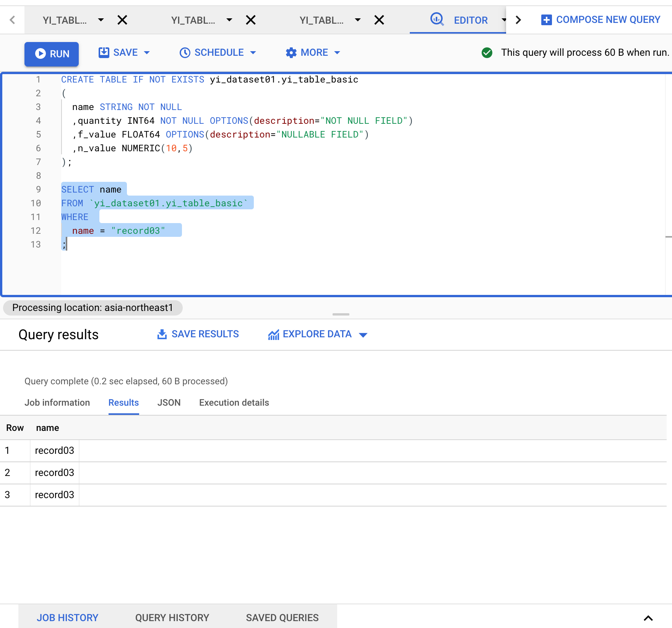Open dropdown on first YI_TABL... tab
This screenshot has width=672, height=628.
101,20
